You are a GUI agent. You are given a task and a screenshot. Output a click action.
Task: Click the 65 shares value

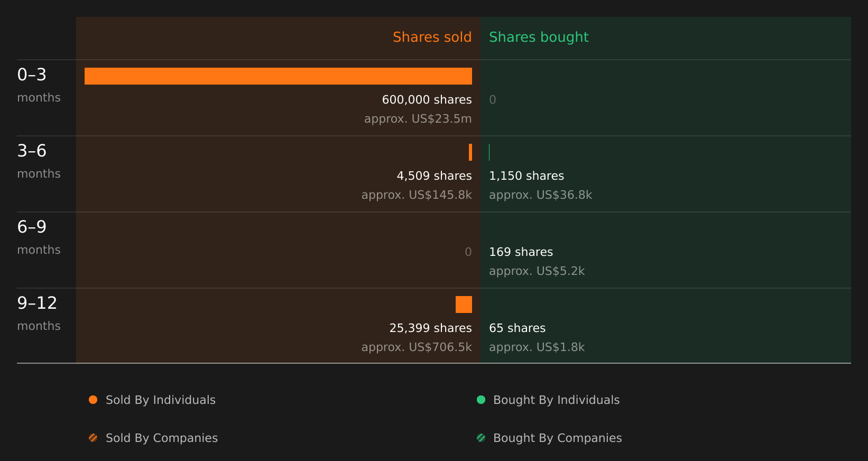point(517,328)
